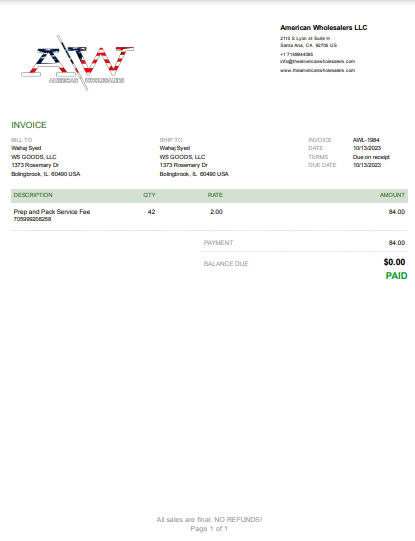Select the date value next to DATE

(367, 148)
